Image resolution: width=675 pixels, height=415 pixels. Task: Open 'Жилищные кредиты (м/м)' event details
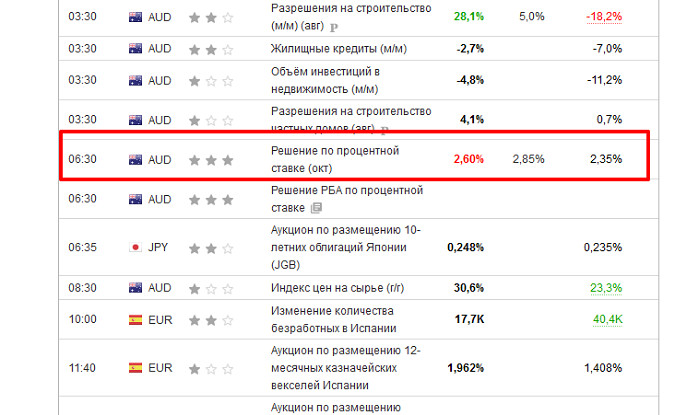tap(327, 48)
